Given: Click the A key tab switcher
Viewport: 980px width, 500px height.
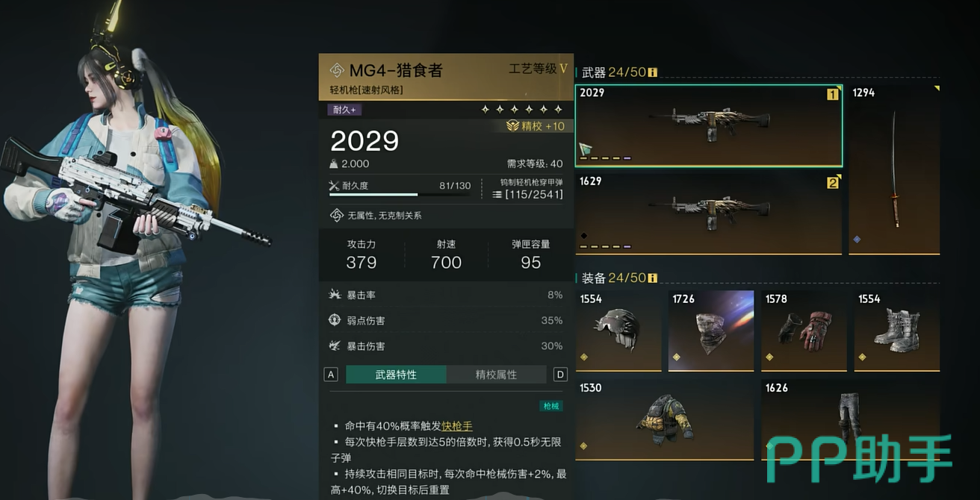Looking at the screenshot, I should click(331, 375).
